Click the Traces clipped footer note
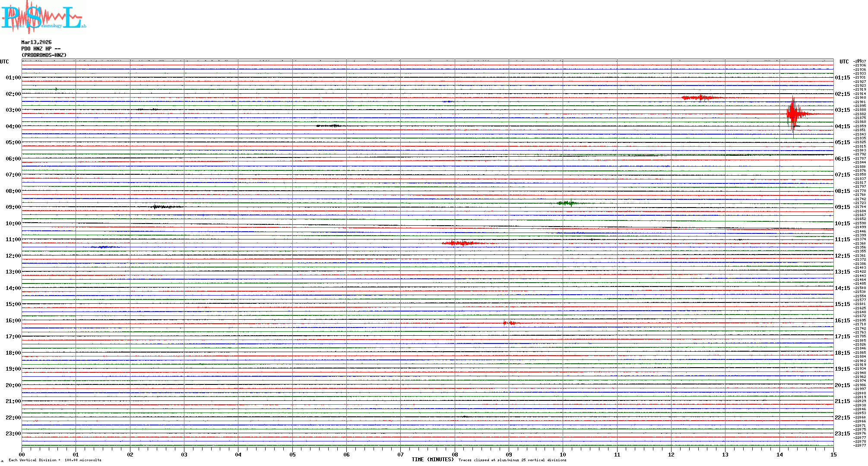The height and width of the screenshot is (466, 868). 512,460
